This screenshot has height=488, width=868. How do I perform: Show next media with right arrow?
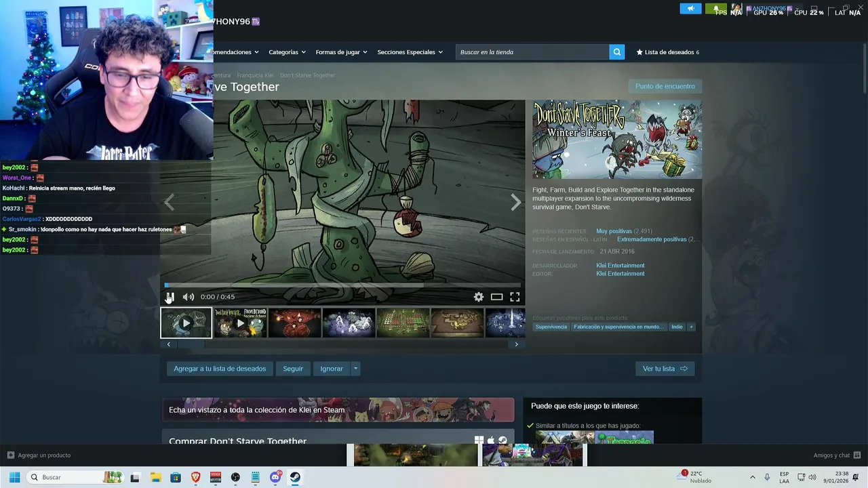(516, 202)
